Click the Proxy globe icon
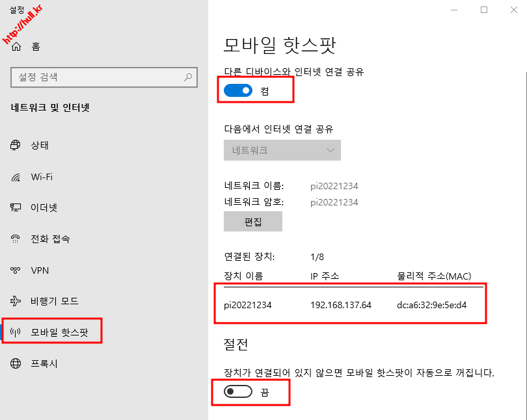The width and height of the screenshot is (527, 420). click(x=16, y=363)
